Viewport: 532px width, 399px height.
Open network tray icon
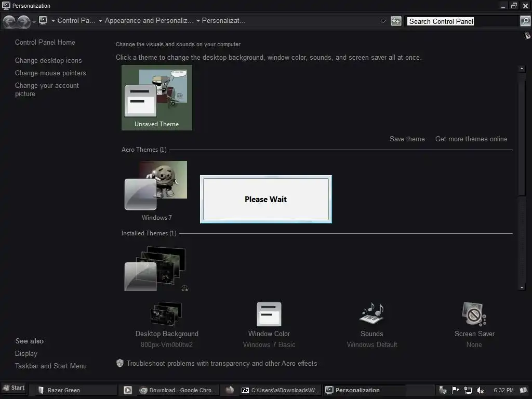pyautogui.click(x=468, y=390)
